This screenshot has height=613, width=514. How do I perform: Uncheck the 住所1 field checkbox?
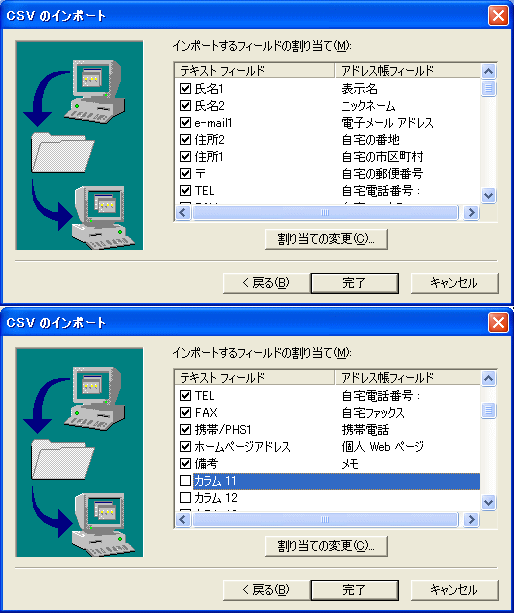coord(185,157)
